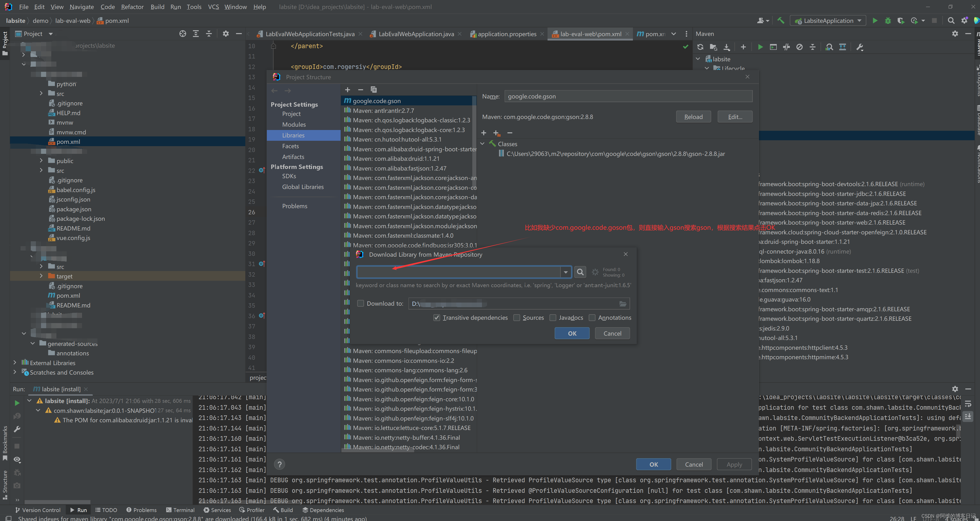The image size is (980, 521).
Task: Click OK in Download Library dialog
Action: (571, 333)
